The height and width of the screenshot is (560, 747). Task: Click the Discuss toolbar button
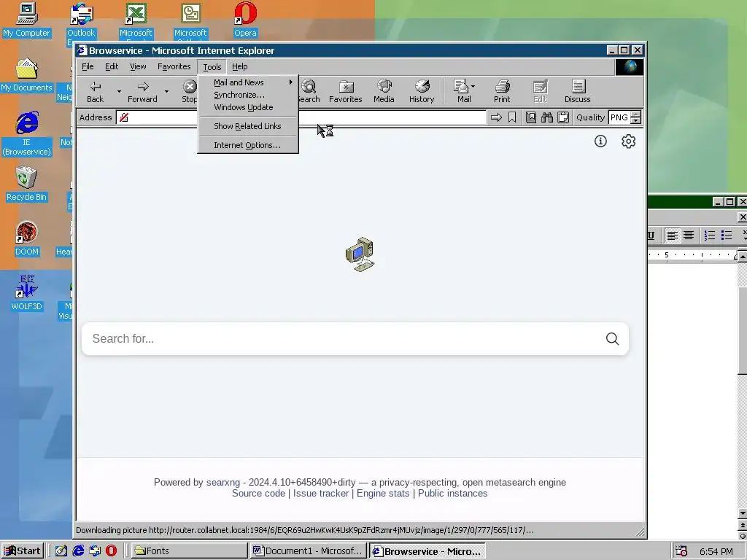coord(578,91)
